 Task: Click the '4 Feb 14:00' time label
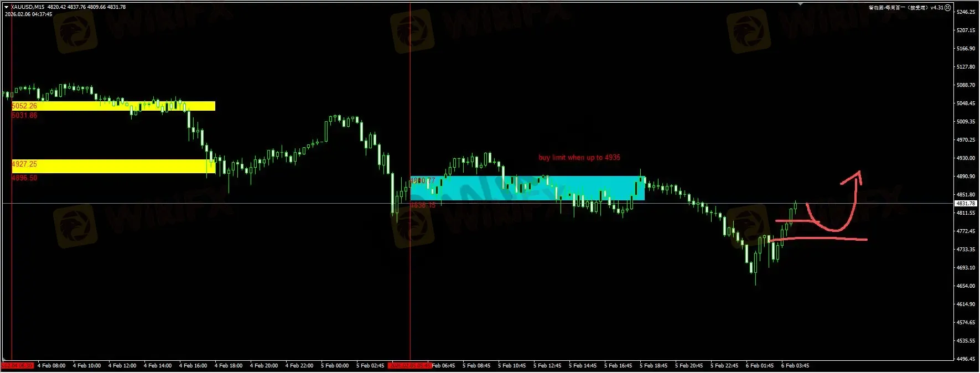pos(158,366)
